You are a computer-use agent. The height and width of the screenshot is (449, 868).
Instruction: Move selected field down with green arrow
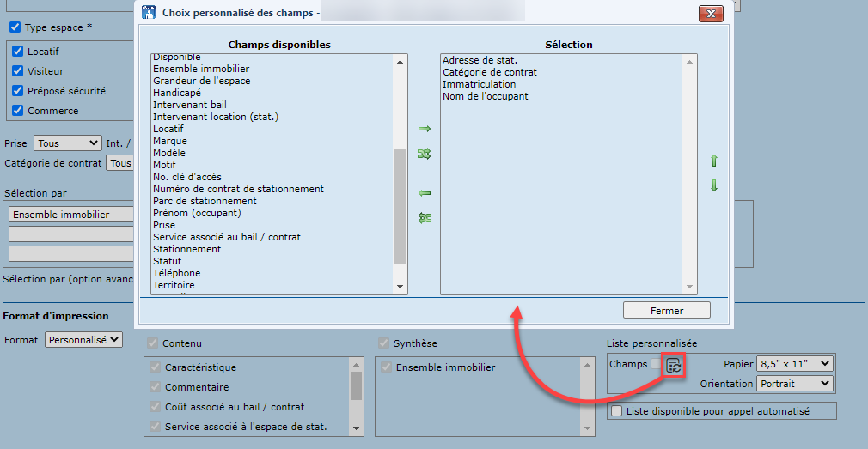[x=713, y=186]
